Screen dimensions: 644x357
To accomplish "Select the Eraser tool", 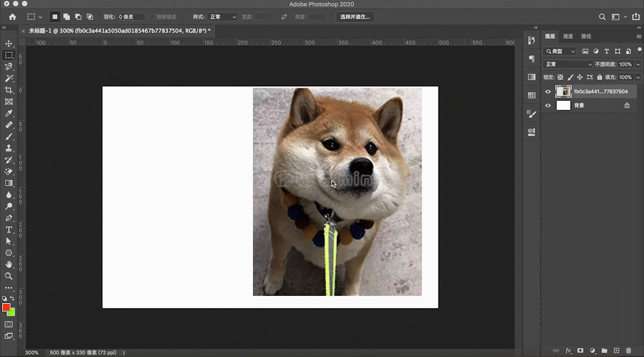I will [x=8, y=171].
